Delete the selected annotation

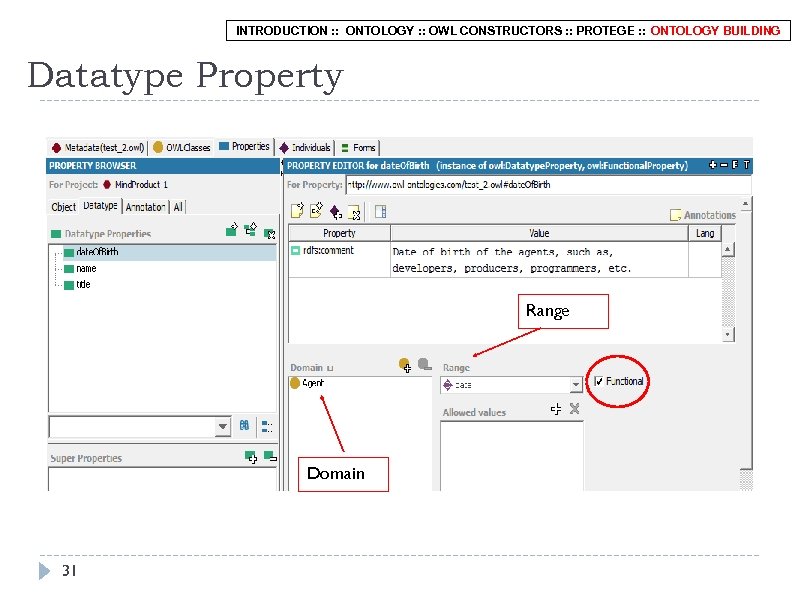click(354, 212)
